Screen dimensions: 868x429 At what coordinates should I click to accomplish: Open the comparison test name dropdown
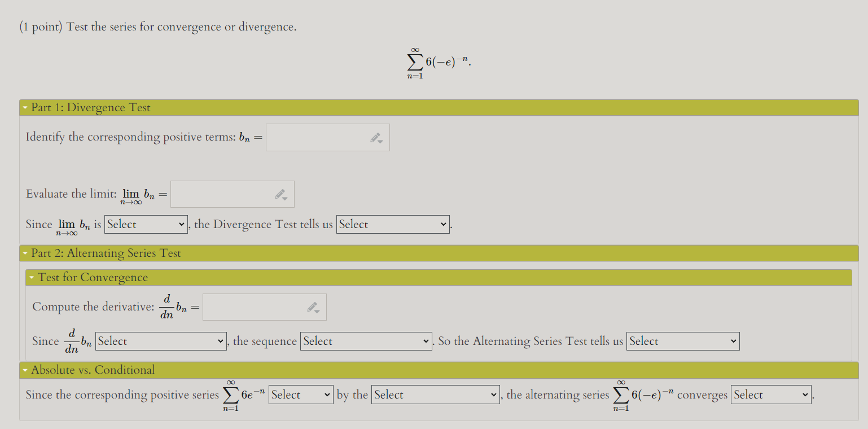pos(435,395)
